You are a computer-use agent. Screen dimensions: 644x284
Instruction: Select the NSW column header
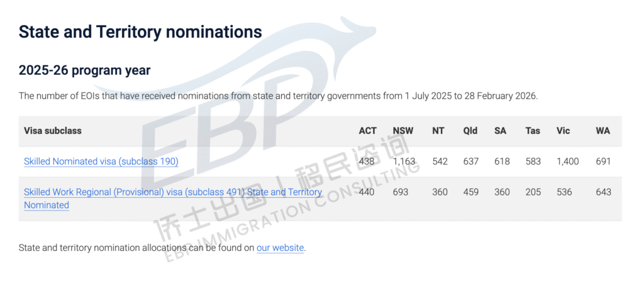(x=402, y=131)
